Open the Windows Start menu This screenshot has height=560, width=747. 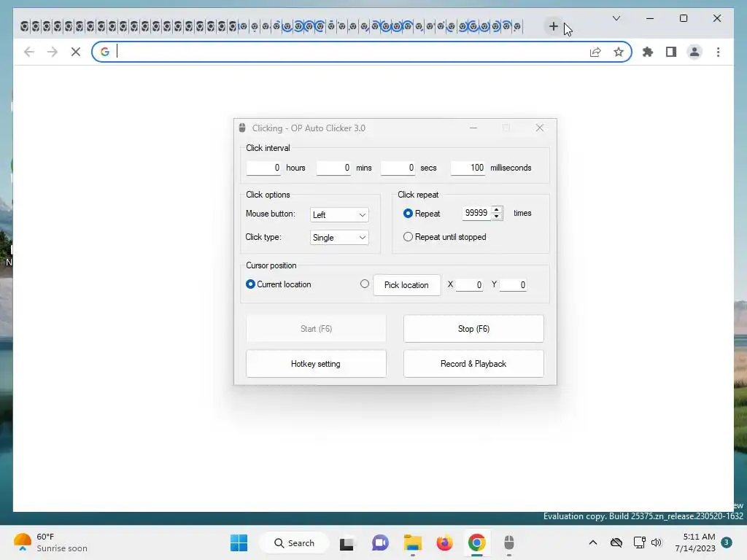(x=239, y=542)
